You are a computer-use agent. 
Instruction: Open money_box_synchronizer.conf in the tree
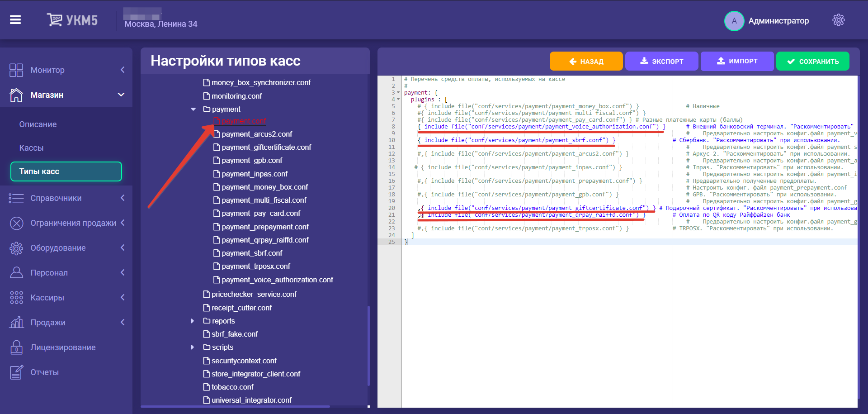pos(261,82)
